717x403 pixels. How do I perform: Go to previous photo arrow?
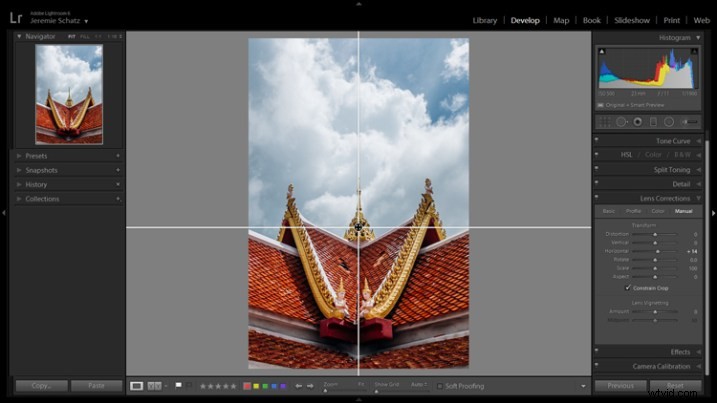click(x=298, y=386)
